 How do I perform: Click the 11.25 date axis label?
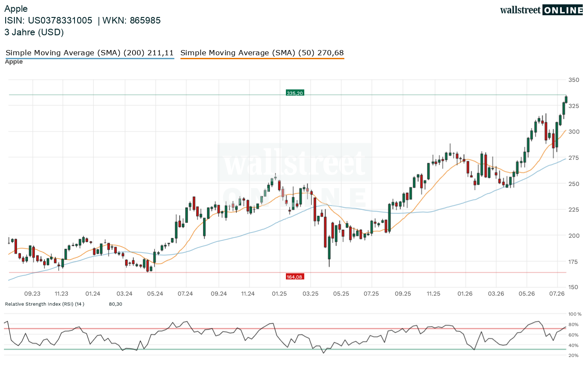click(434, 294)
